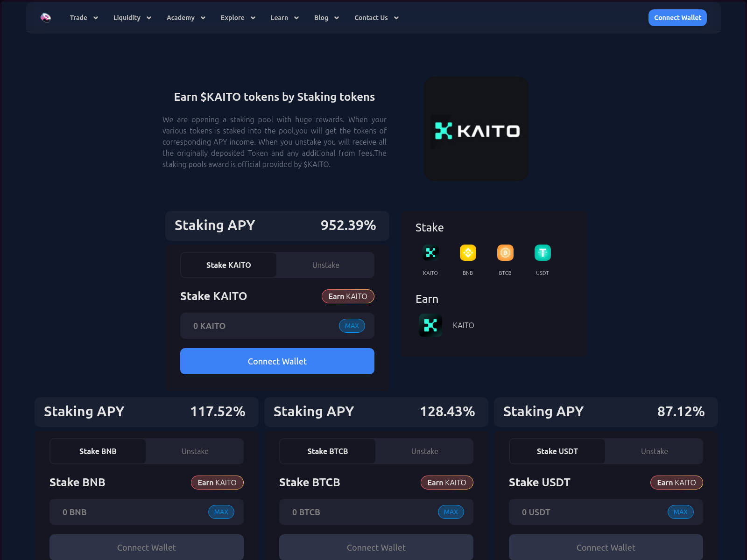Click Connect Wallet in the KAITO pool
The height and width of the screenshot is (560, 747).
click(277, 361)
